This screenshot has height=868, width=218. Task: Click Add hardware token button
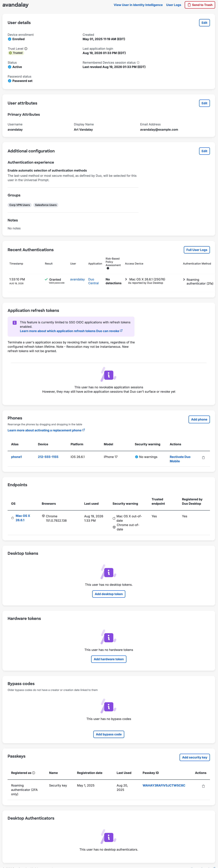coord(109,659)
